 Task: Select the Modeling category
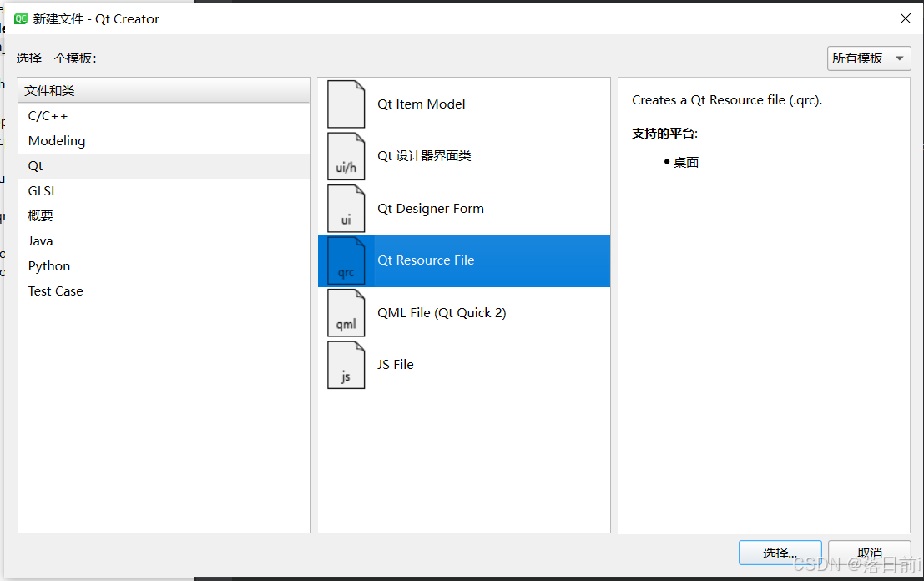pos(164,141)
